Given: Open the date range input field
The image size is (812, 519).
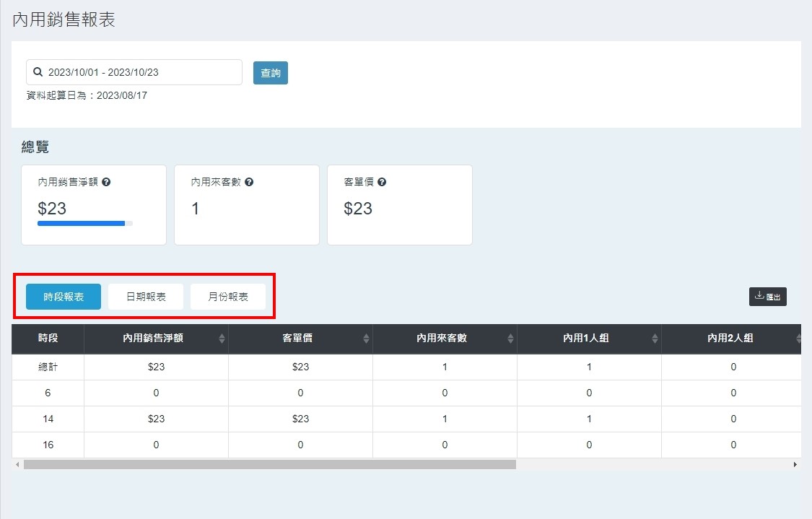Looking at the screenshot, I should 141,72.
